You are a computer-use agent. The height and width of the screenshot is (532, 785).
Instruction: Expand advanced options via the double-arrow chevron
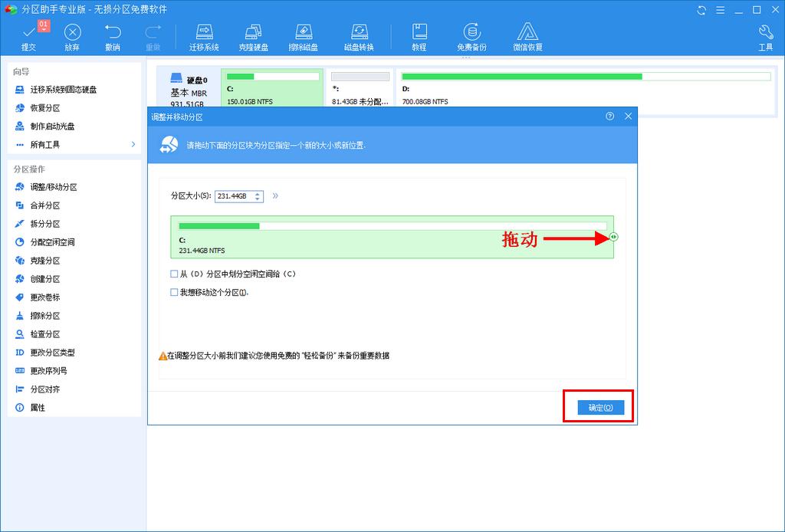pos(275,196)
